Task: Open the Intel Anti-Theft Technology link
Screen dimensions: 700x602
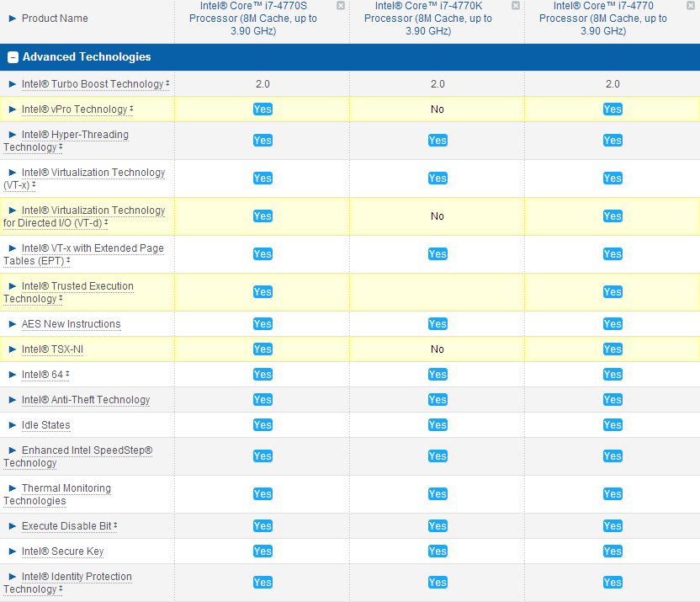Action: tap(86, 400)
